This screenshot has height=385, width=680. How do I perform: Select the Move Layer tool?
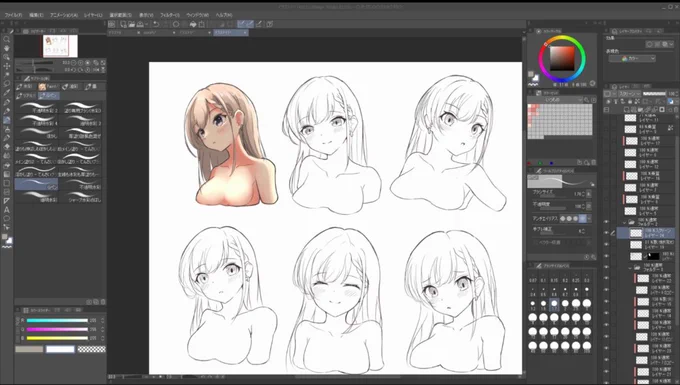tap(7, 66)
